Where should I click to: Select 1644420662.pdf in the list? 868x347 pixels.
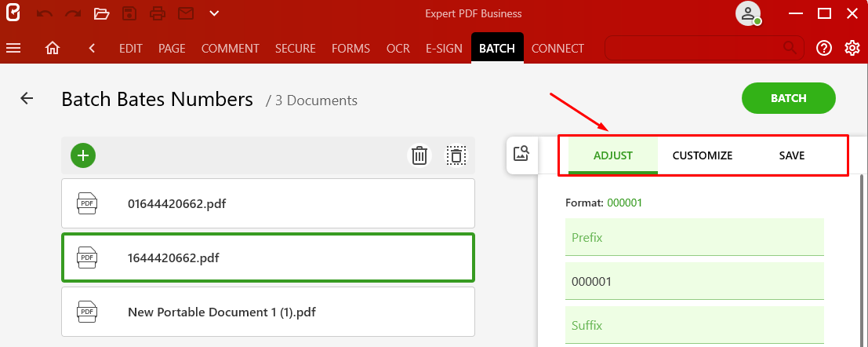268,258
